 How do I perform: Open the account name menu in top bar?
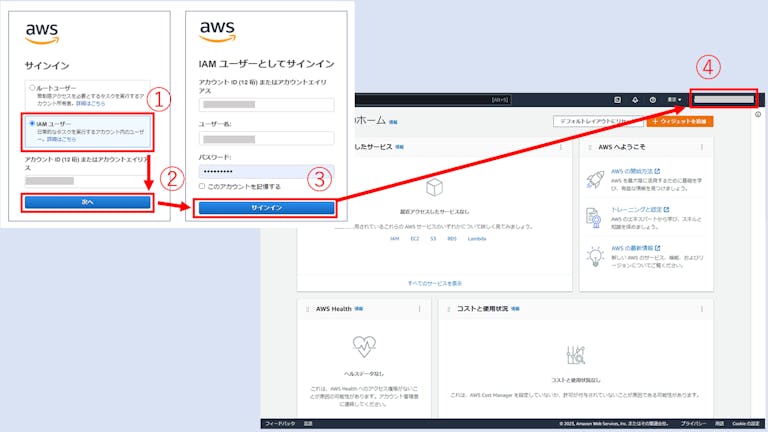tap(724, 99)
